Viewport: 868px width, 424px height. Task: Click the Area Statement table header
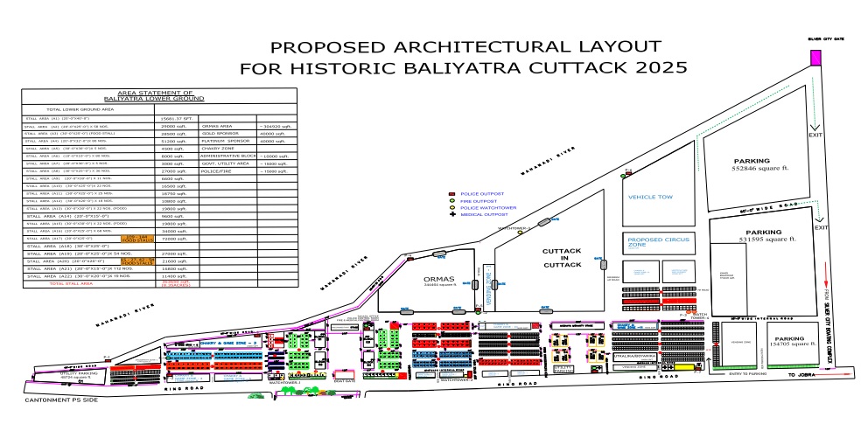(x=160, y=95)
